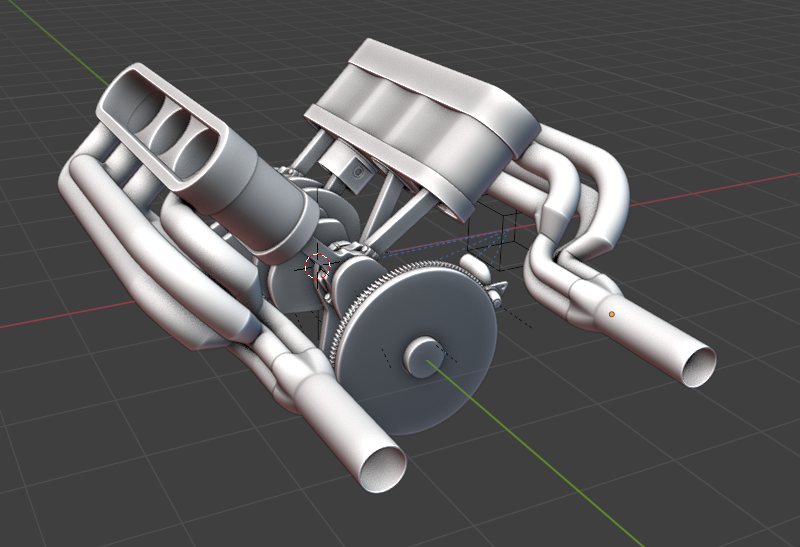Click the orange origin dot on exhaust pipe
The height and width of the screenshot is (547, 800).
tap(612, 314)
